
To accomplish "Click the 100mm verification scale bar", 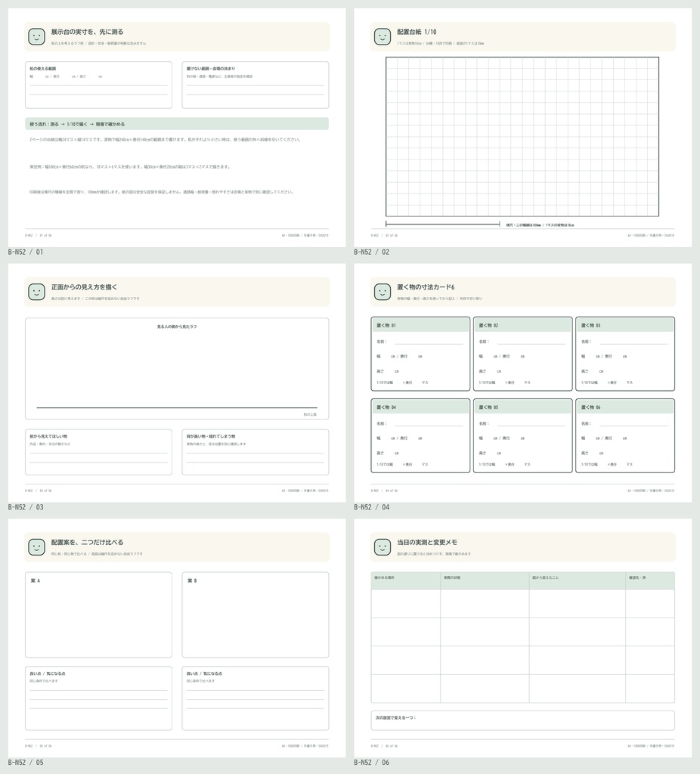I will coord(443,224).
